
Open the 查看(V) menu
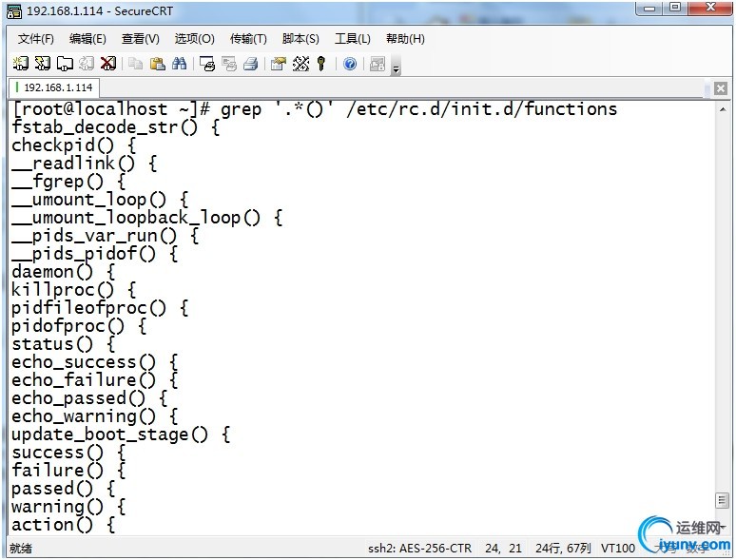[141, 39]
